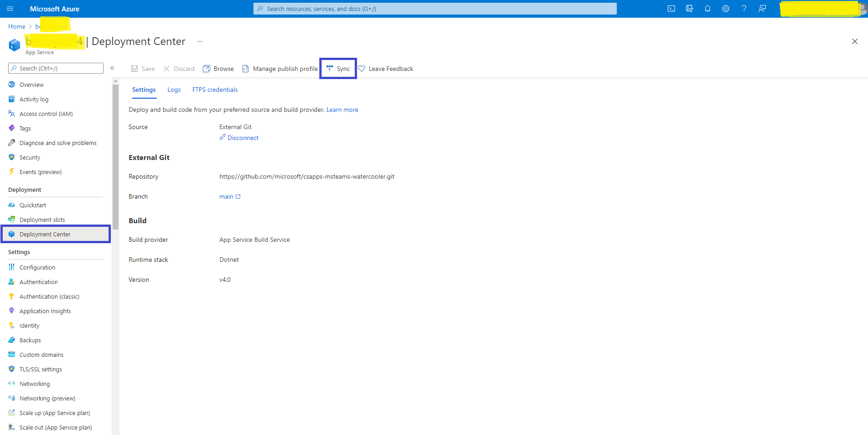Close the Deployment Center blade
Image resolution: width=868 pixels, height=435 pixels.
[x=855, y=41]
